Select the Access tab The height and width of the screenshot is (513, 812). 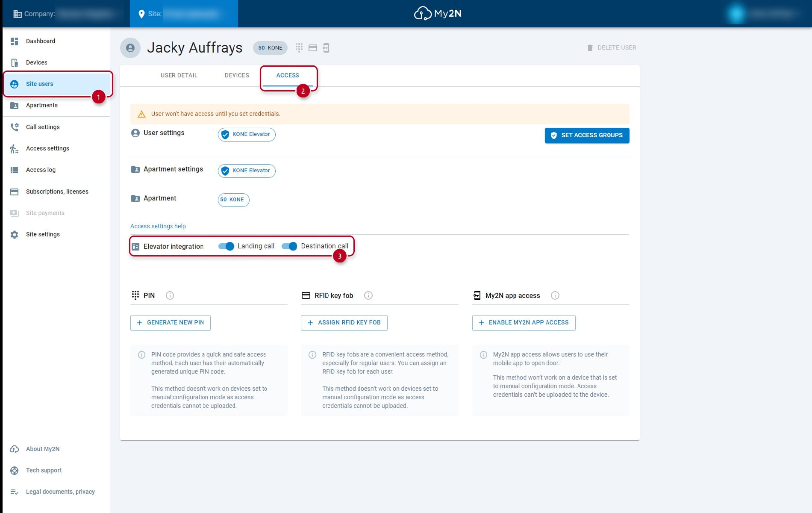(288, 75)
